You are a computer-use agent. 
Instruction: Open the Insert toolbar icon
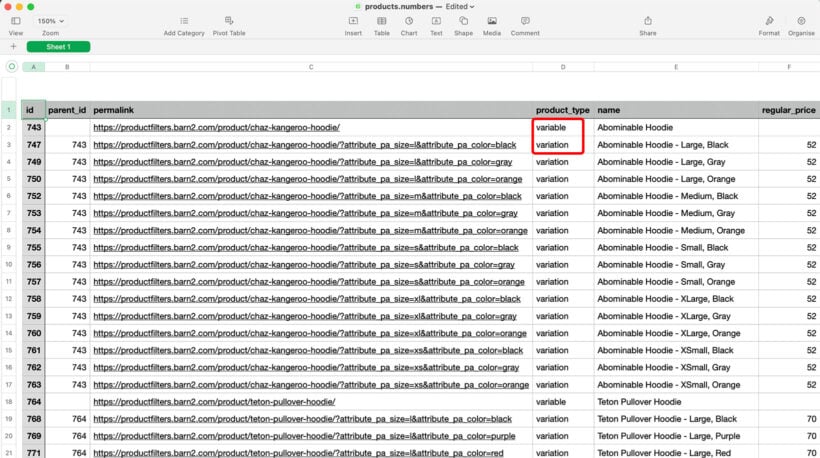[x=353, y=21]
